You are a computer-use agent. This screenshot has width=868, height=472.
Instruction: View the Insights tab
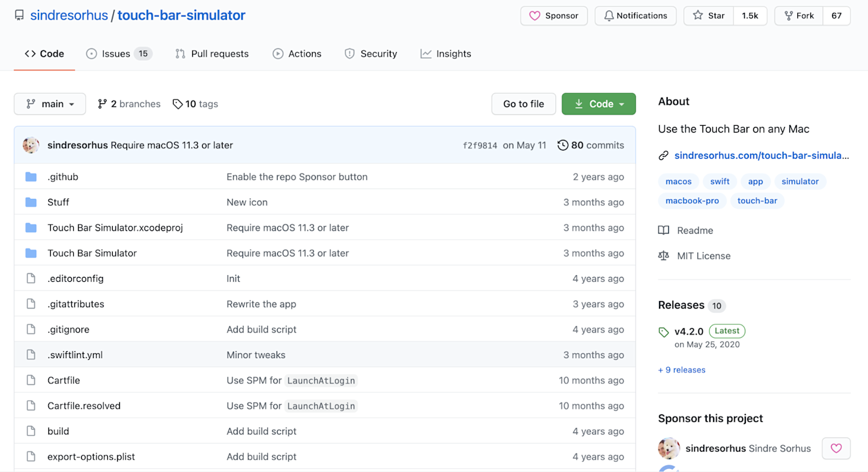click(446, 54)
